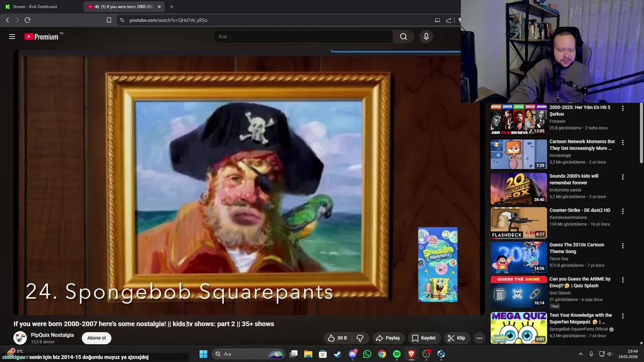The height and width of the screenshot is (362, 644).
Task: Share the video with Paylaş
Action: click(x=388, y=338)
